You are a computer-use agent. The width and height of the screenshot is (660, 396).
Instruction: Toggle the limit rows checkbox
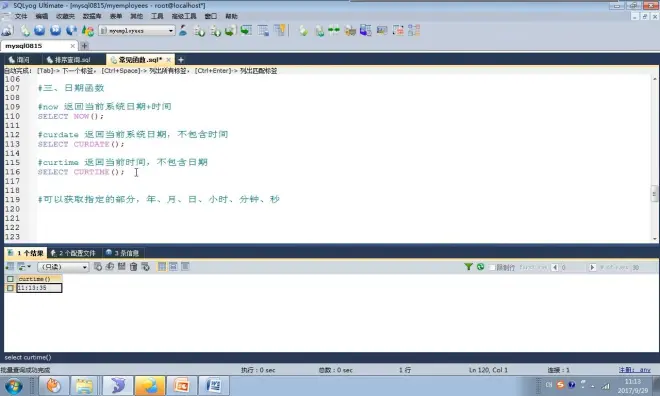click(x=492, y=267)
